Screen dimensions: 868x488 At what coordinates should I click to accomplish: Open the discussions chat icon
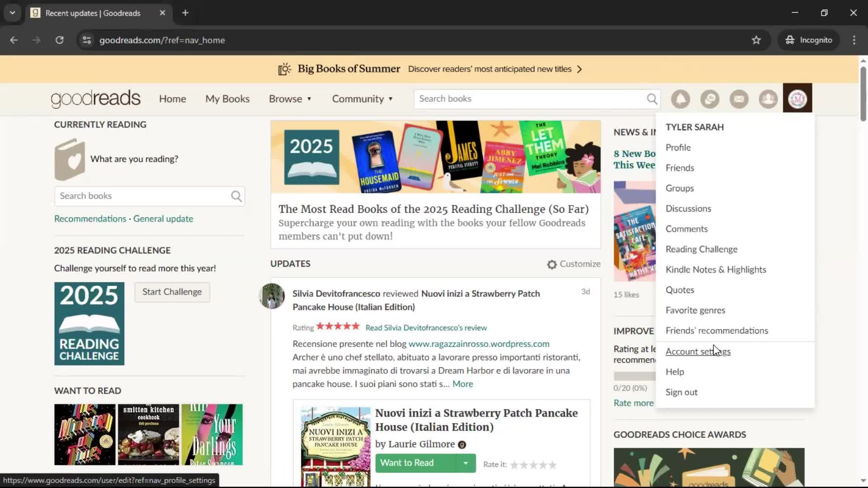pyautogui.click(x=710, y=99)
